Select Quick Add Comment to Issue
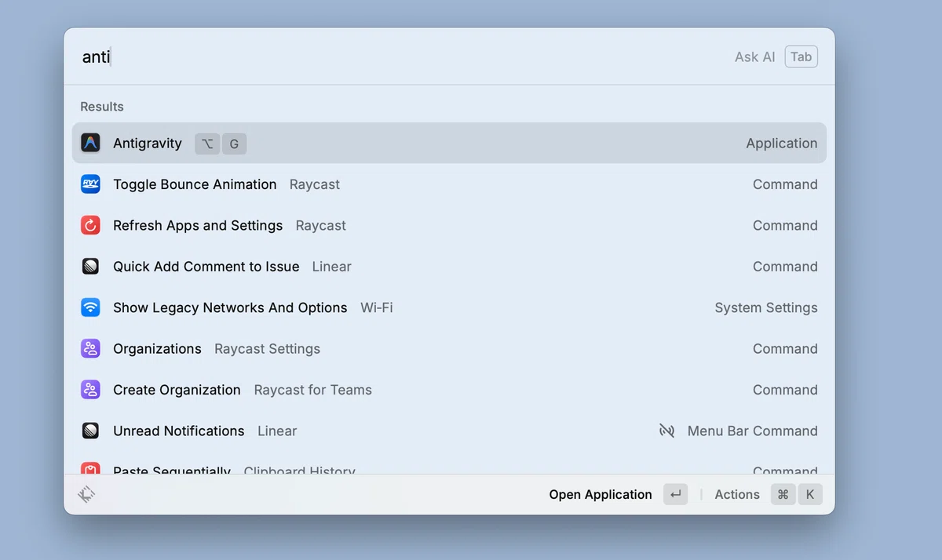Screen dimensions: 942x560 tap(449, 267)
